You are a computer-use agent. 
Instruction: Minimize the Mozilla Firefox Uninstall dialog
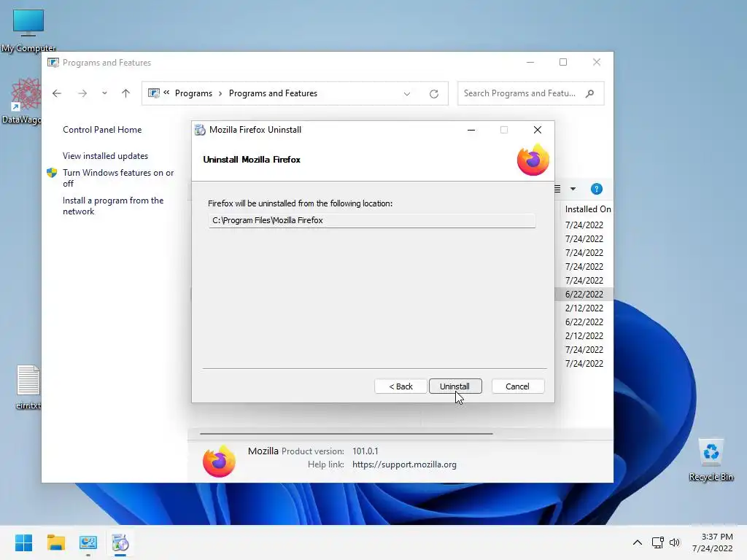click(471, 130)
